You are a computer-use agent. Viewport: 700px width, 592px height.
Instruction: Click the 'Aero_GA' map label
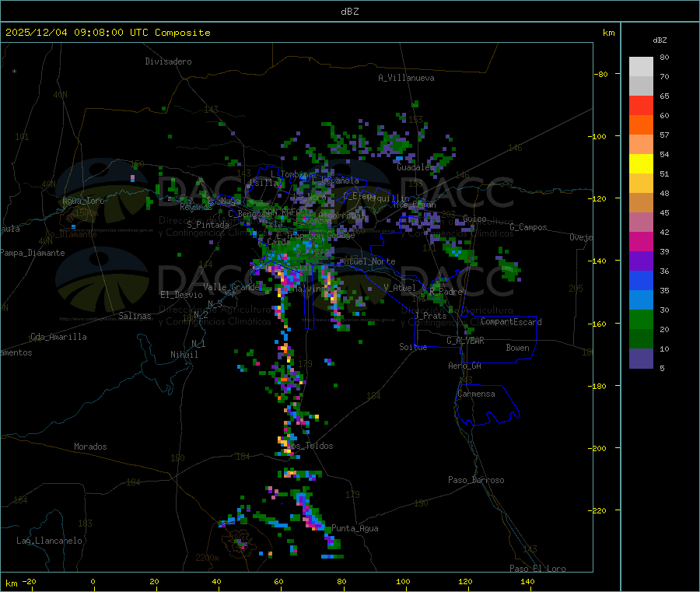tap(465, 366)
